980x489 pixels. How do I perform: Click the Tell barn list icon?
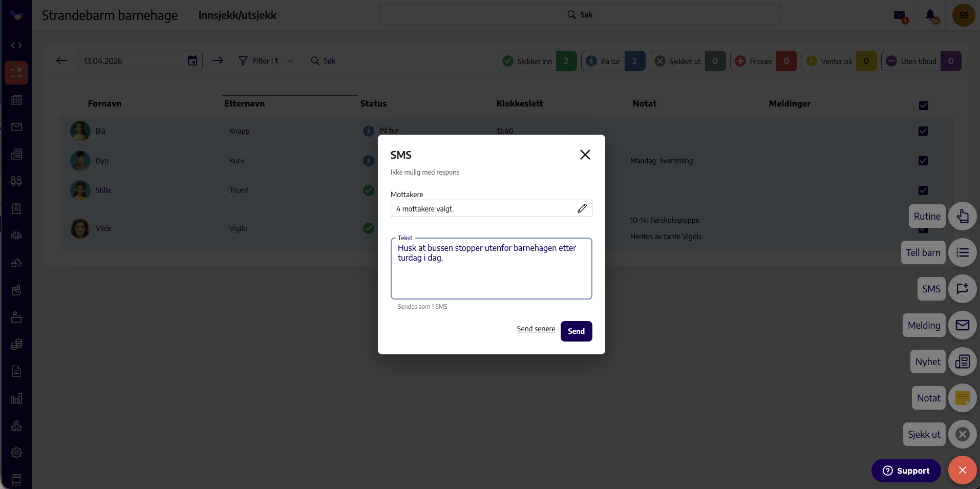963,252
